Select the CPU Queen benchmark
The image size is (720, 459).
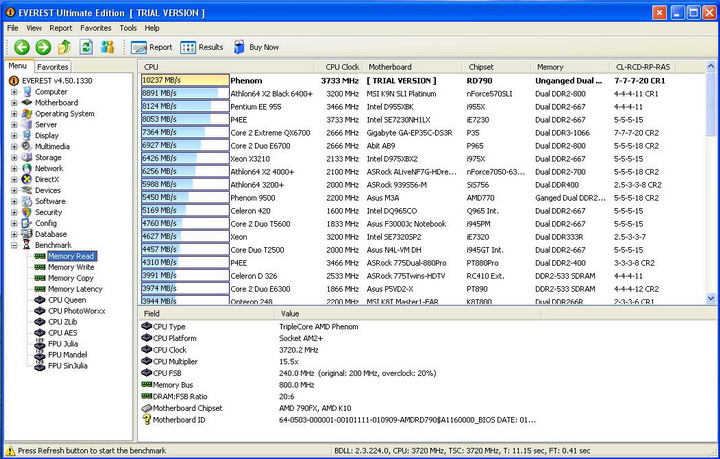pyautogui.click(x=67, y=300)
